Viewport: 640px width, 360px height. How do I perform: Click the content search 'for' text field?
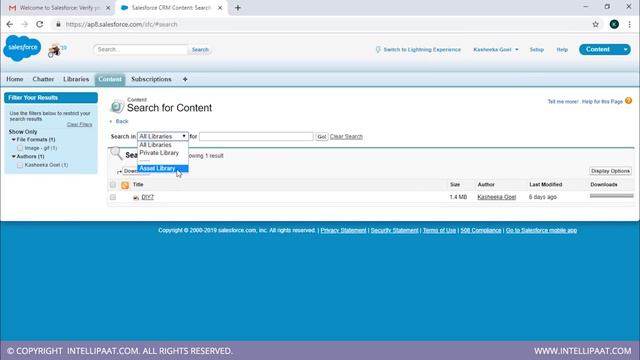coord(256,137)
